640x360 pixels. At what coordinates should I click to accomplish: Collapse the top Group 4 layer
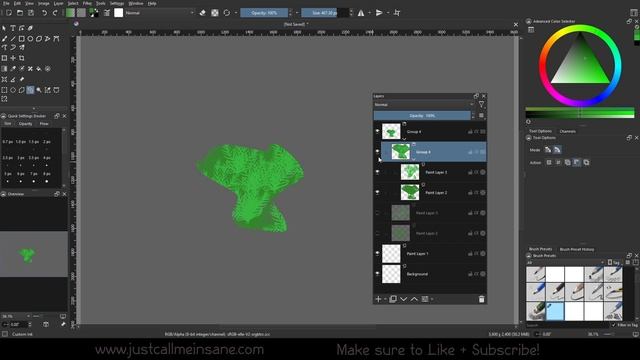point(404,139)
